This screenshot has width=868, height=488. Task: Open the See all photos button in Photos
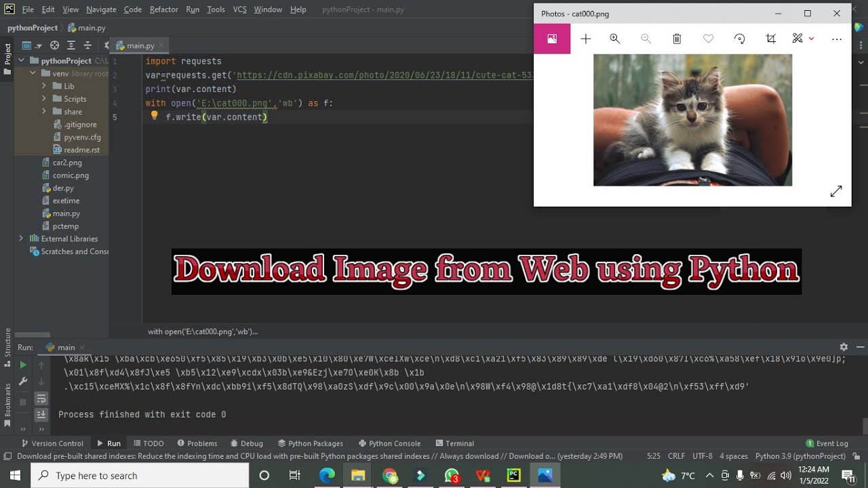[x=552, y=39]
